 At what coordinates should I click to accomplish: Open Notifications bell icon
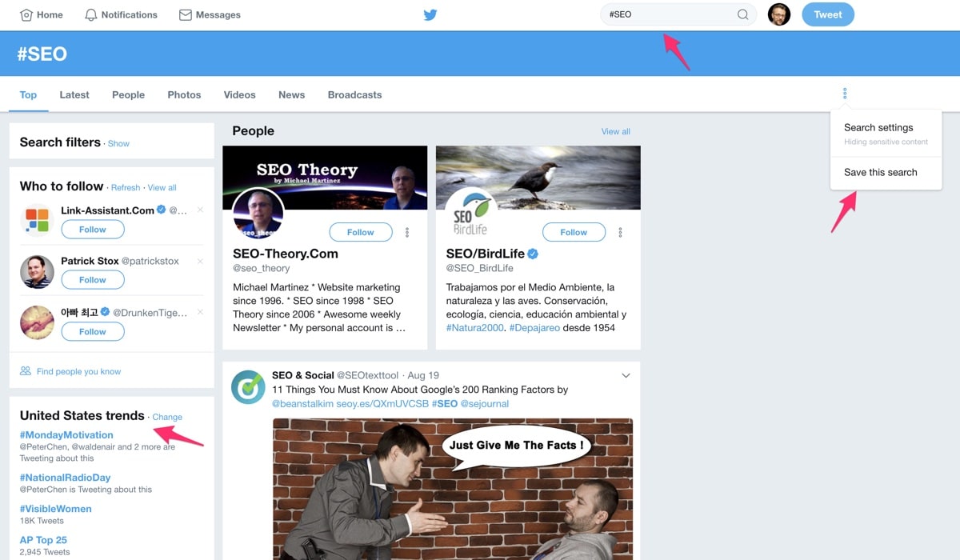click(91, 14)
